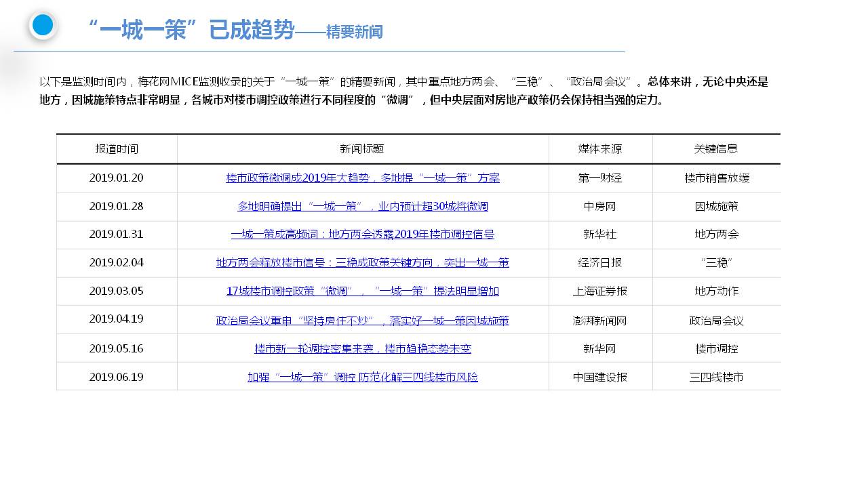The image size is (868, 488).
Task: Open the 地方两会释放楼市信号 article link
Action: coord(363,263)
